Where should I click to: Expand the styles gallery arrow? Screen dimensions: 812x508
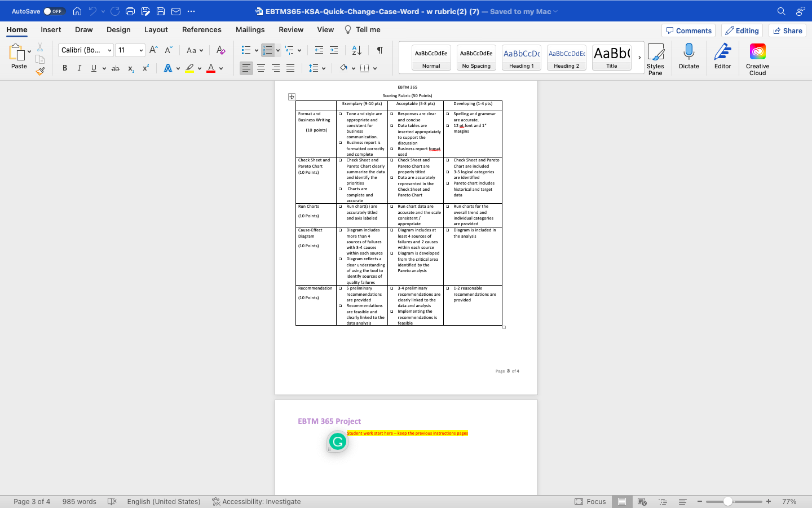tap(639, 58)
